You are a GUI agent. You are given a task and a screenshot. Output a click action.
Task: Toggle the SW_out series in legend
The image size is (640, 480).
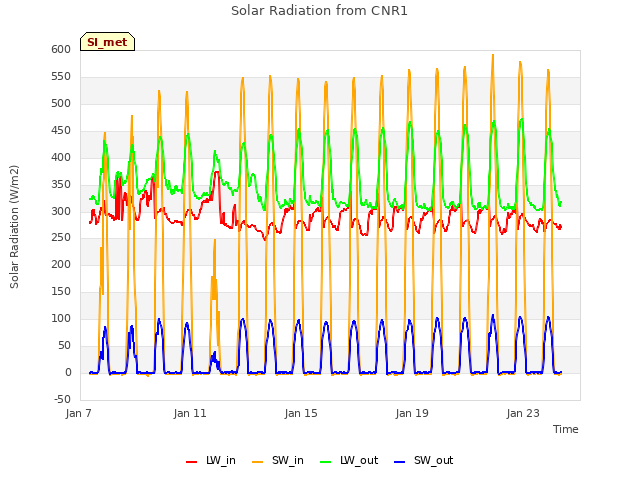[424, 460]
